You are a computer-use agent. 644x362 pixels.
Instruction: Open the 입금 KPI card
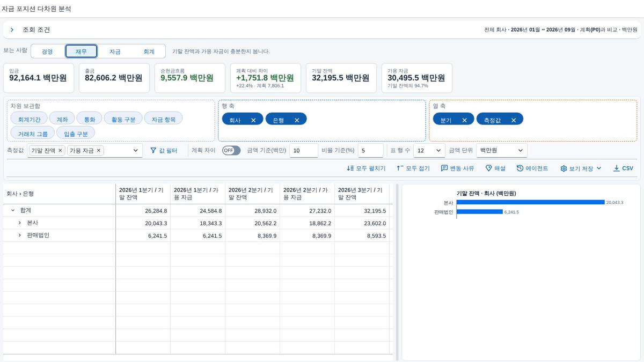pyautogui.click(x=38, y=78)
